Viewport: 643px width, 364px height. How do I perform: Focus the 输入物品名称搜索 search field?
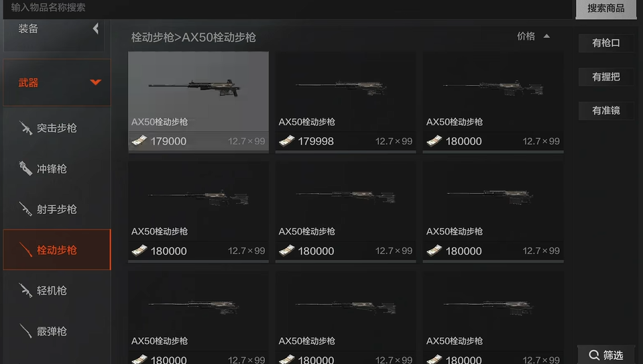pyautogui.click(x=287, y=8)
